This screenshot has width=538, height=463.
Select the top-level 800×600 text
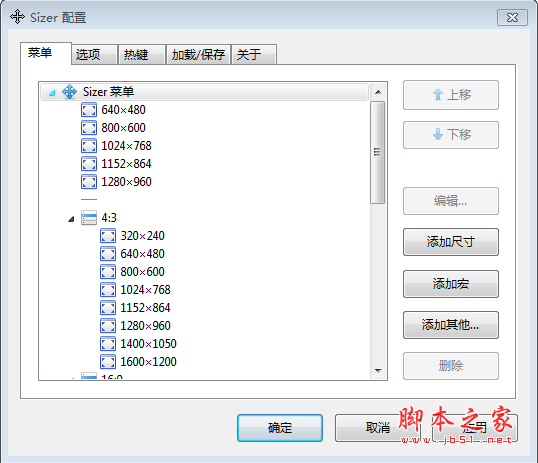pos(124,128)
